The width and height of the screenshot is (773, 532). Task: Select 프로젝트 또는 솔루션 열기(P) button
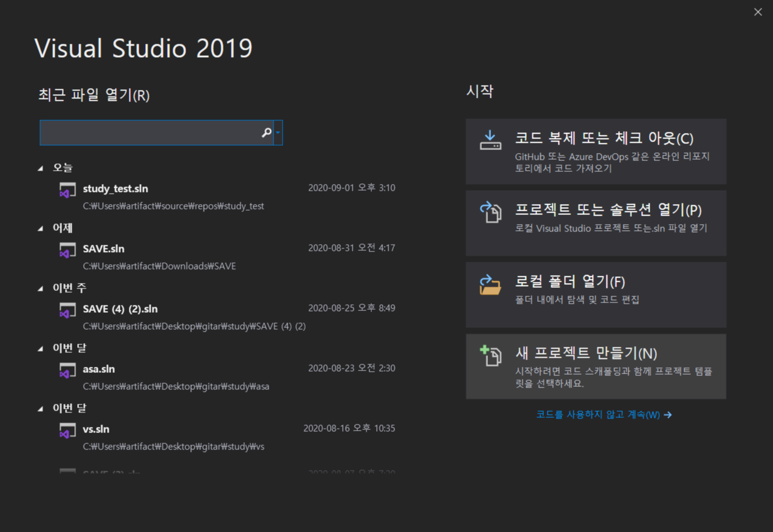click(596, 223)
